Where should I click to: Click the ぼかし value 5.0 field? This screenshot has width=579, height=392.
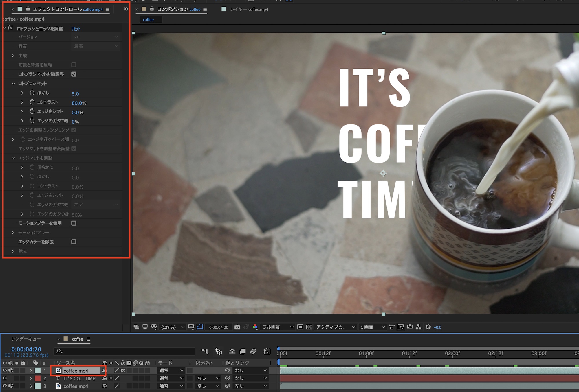click(x=75, y=94)
